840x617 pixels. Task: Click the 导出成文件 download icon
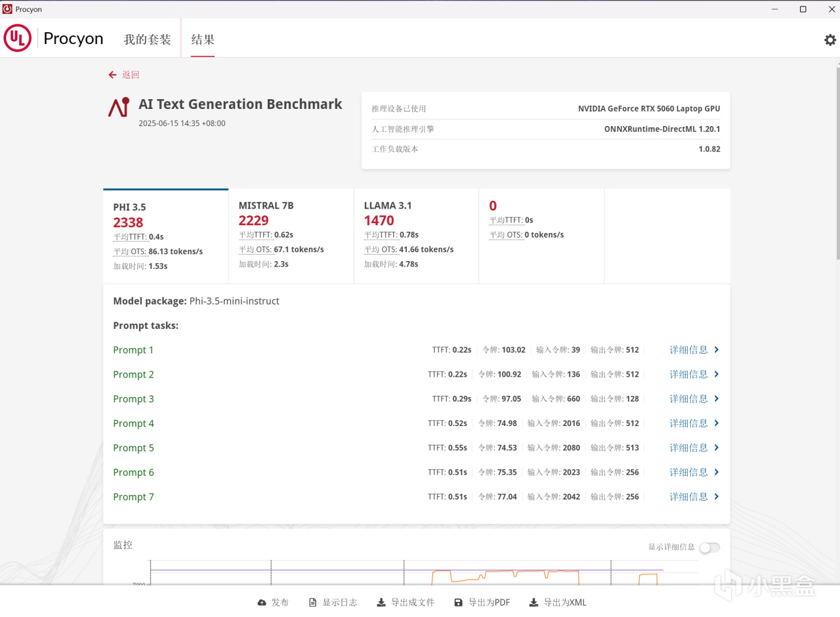click(381, 603)
